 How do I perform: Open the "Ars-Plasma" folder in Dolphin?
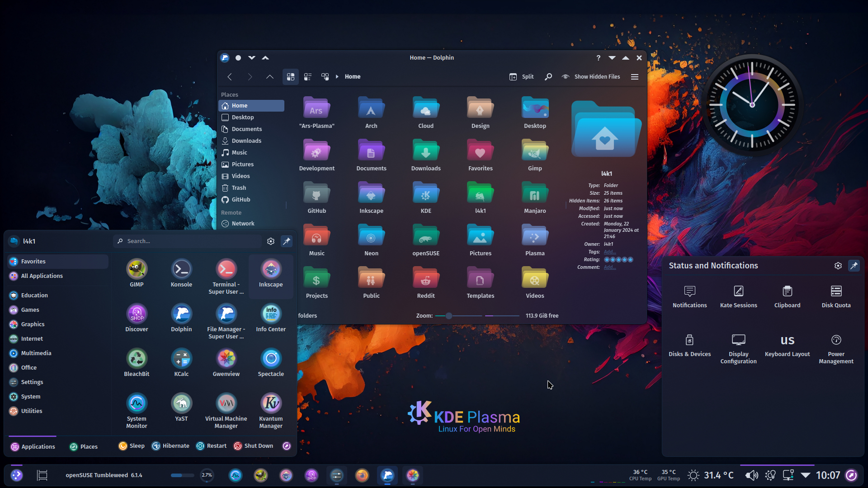coord(316,108)
